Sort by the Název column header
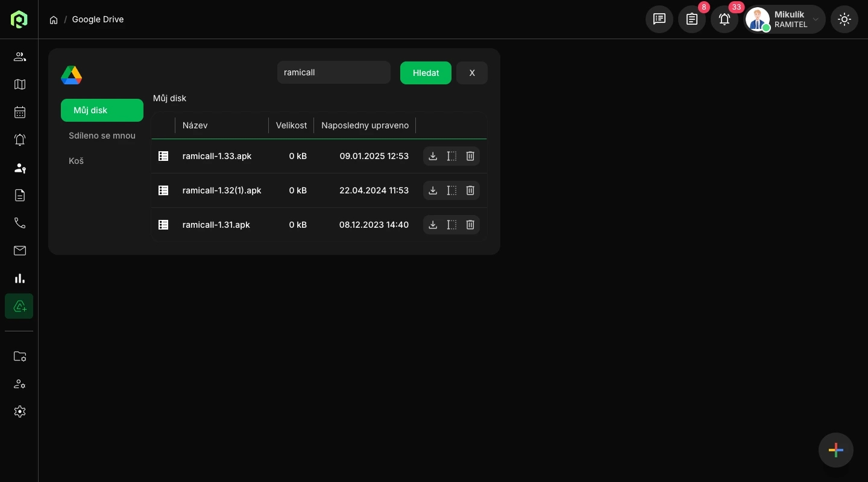Screen dimensions: 868x482 point(195,125)
